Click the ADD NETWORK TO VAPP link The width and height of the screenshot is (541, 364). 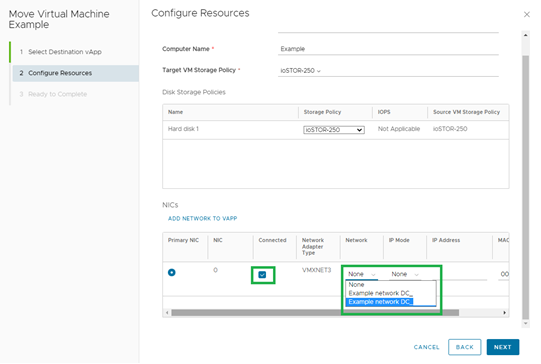(x=203, y=218)
